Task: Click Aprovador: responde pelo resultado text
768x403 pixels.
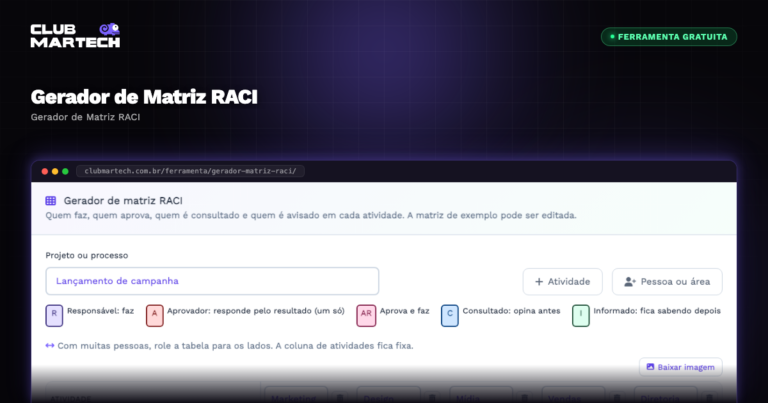Action: point(256,311)
